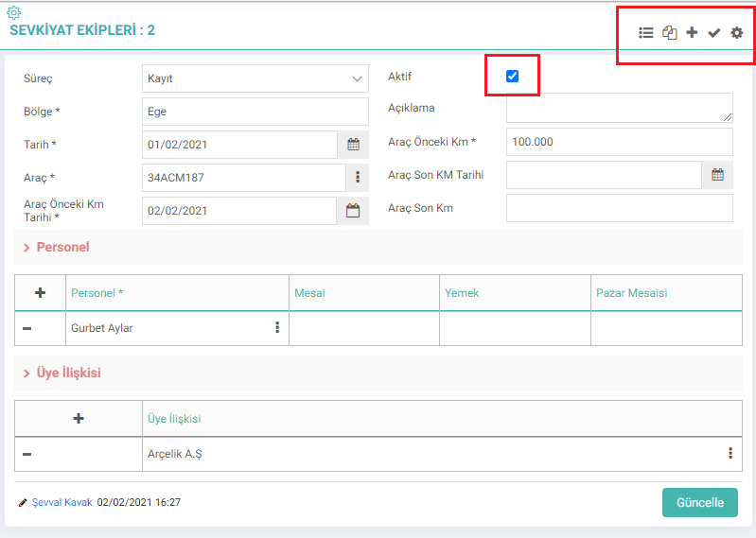Click the Pazar Mesaisi column header
756x538 pixels.
point(666,293)
